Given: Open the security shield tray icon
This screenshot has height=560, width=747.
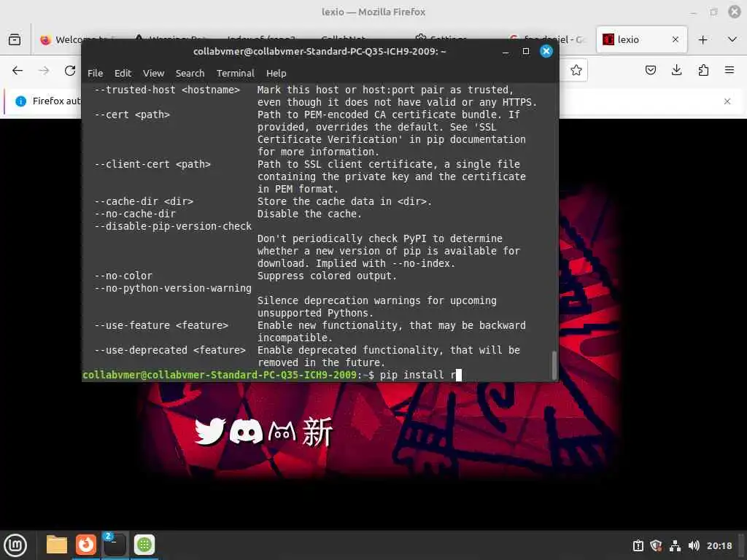Looking at the screenshot, I should [657, 545].
